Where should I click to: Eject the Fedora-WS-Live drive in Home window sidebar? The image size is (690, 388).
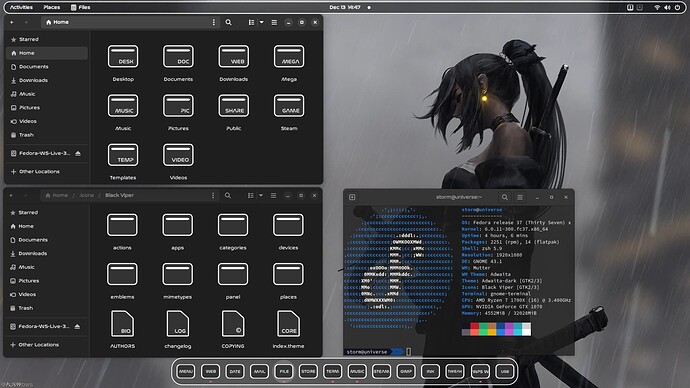[x=78, y=153]
